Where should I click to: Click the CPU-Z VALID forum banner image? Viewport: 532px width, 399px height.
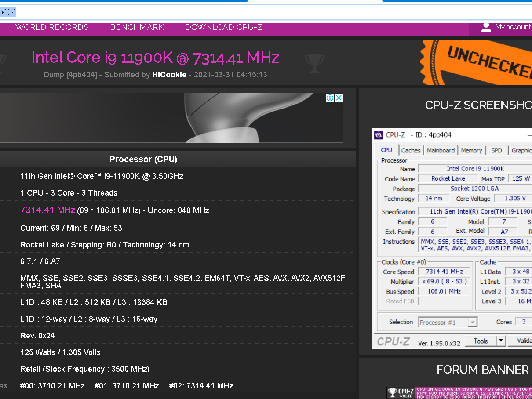tap(459, 392)
